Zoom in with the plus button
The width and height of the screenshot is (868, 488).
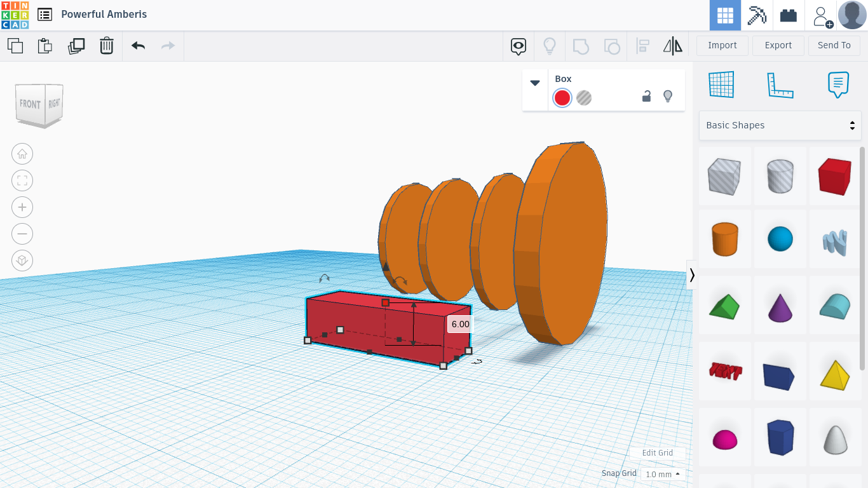click(22, 207)
